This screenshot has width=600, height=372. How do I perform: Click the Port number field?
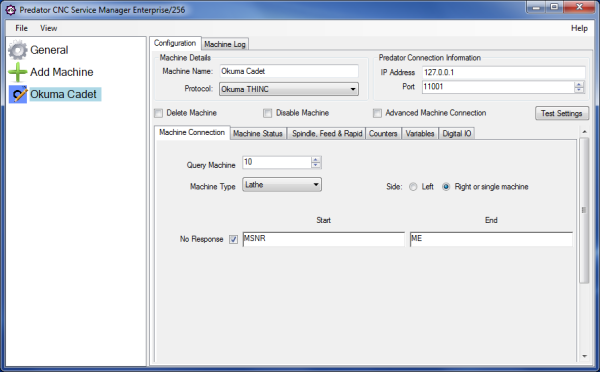pos(498,87)
